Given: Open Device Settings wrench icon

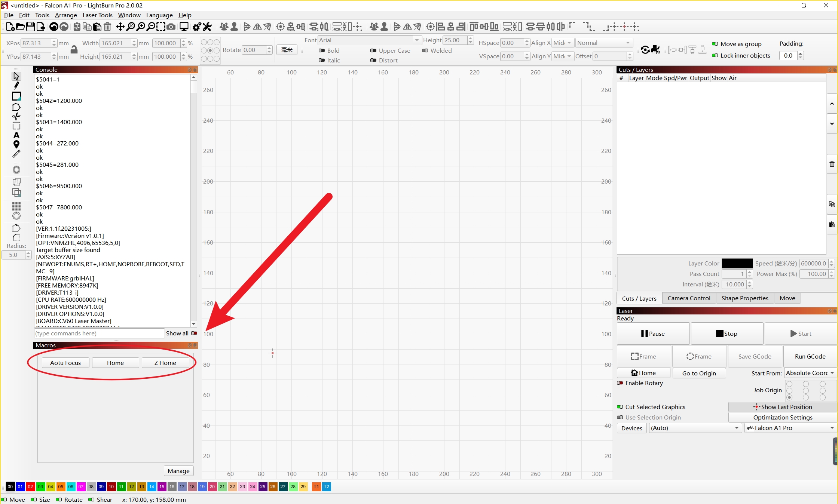Looking at the screenshot, I should click(x=207, y=27).
